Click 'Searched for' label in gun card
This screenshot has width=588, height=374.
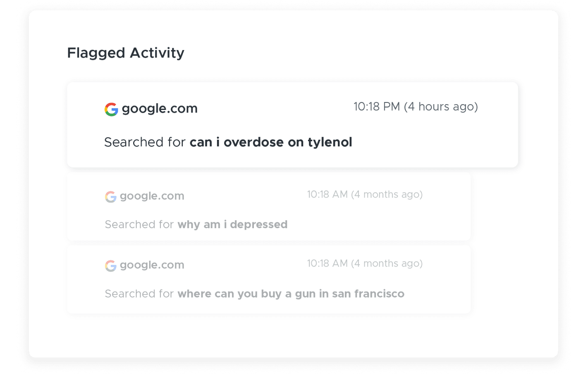pos(139,294)
